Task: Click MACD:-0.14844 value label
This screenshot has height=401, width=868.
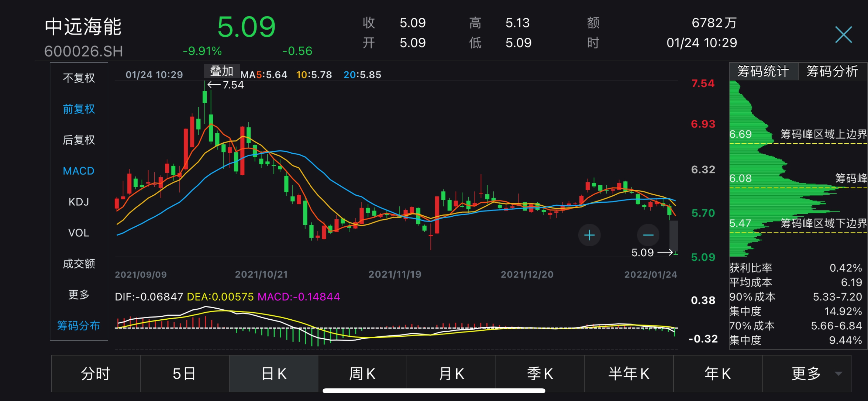Action: 299,296
